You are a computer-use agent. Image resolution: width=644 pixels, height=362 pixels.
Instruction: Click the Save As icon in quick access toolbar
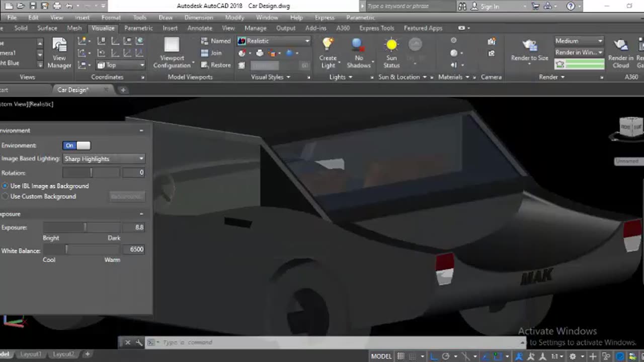[x=45, y=6]
